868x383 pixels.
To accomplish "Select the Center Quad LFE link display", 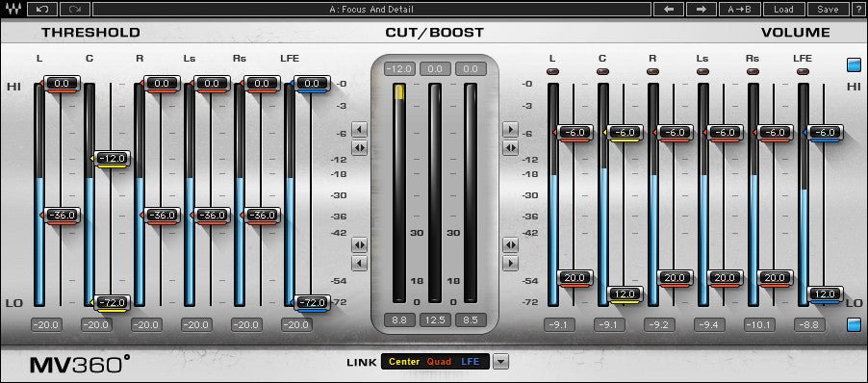I will [x=435, y=362].
